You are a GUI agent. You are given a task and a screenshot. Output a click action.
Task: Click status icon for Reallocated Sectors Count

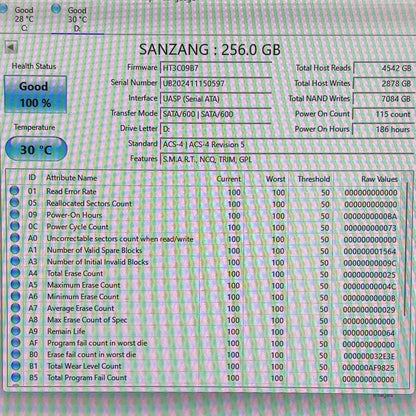[14, 202]
